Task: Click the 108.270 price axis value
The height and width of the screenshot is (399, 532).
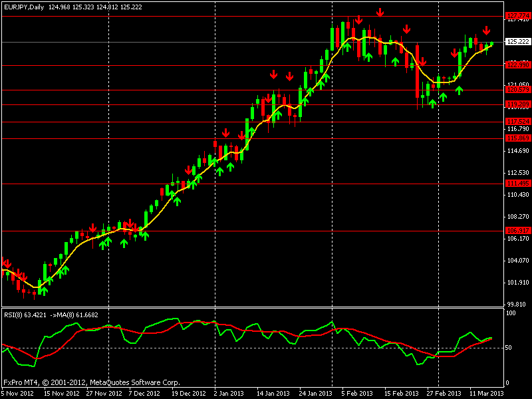Action: coord(518,217)
